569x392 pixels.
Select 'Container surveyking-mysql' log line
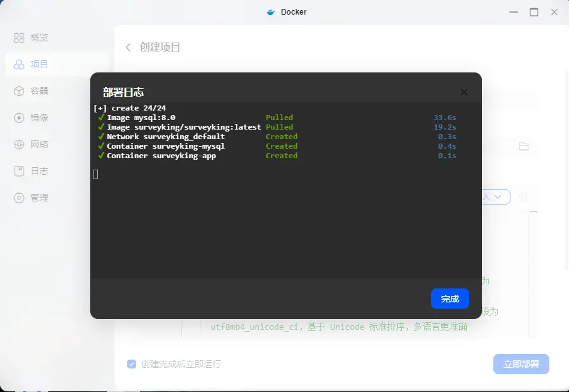pos(165,145)
